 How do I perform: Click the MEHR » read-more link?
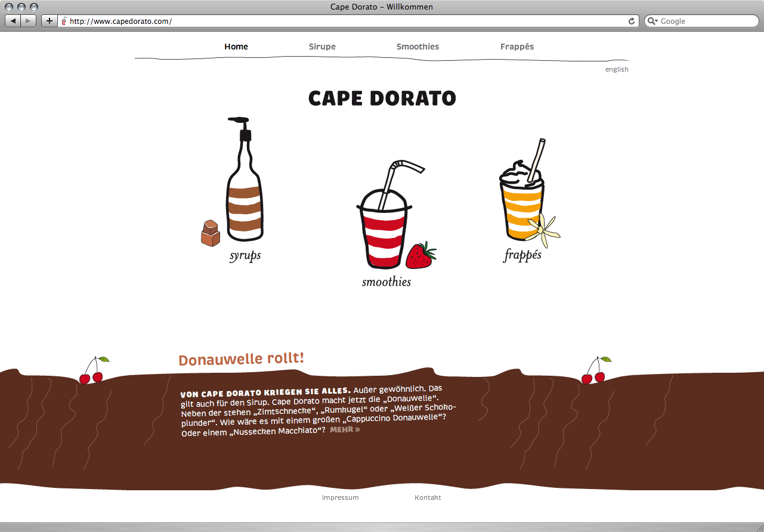pos(345,429)
